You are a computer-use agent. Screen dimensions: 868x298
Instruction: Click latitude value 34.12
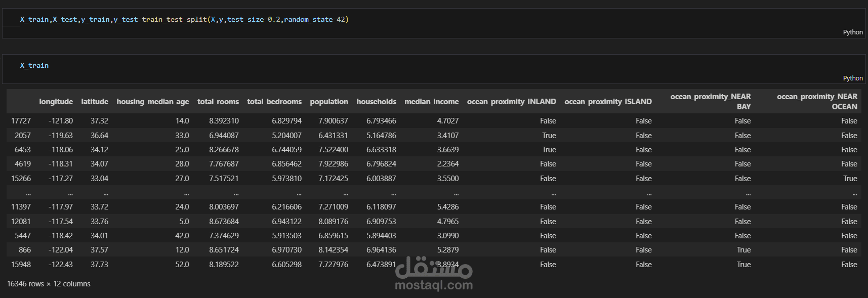(x=99, y=150)
